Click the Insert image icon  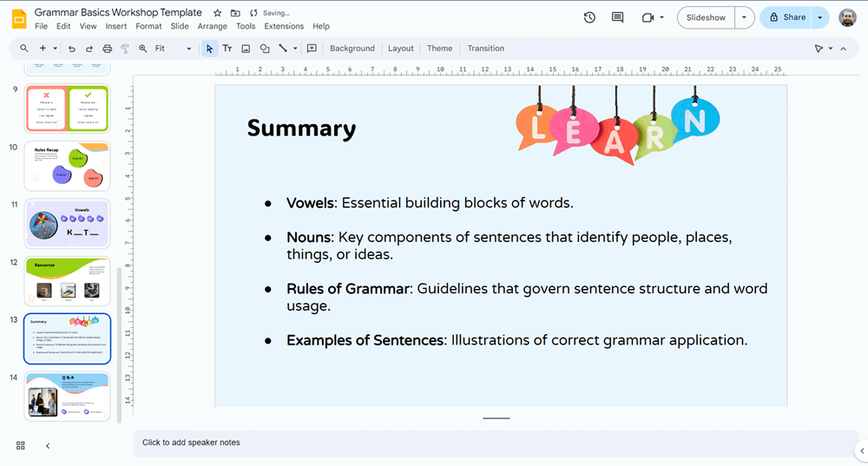[246, 49]
